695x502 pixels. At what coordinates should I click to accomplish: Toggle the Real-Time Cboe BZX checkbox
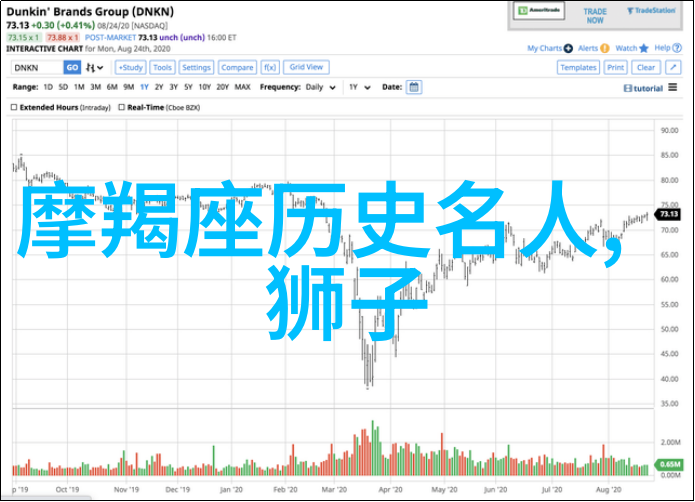click(x=120, y=106)
